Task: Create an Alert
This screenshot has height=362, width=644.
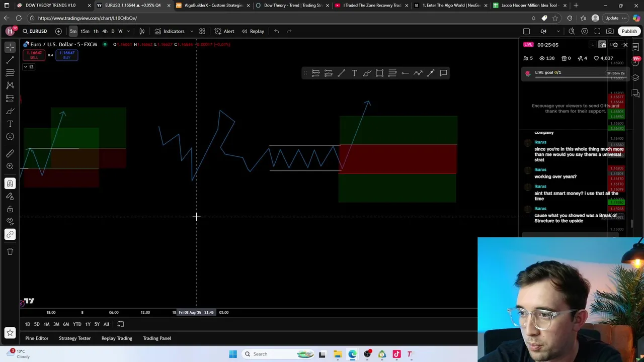Action: (224, 31)
